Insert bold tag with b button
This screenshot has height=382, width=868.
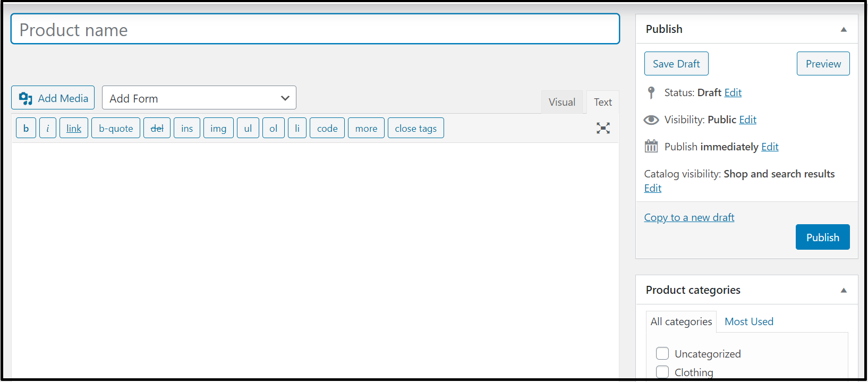pos(26,128)
